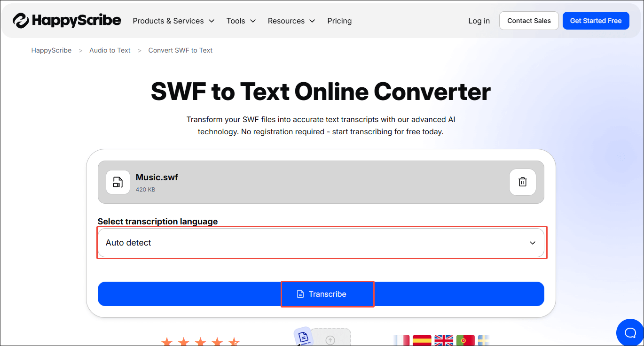
Task: Click the French flag icon
Action: pos(401,339)
